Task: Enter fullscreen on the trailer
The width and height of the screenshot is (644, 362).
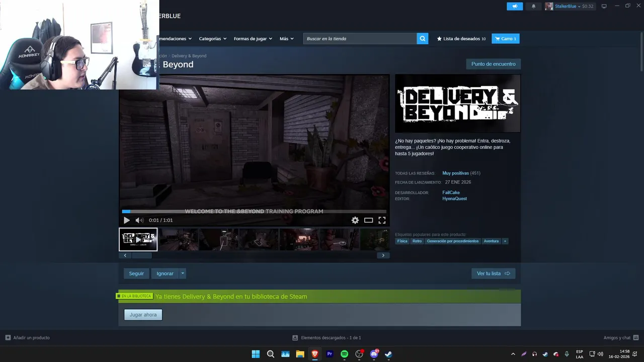Action: (x=382, y=220)
